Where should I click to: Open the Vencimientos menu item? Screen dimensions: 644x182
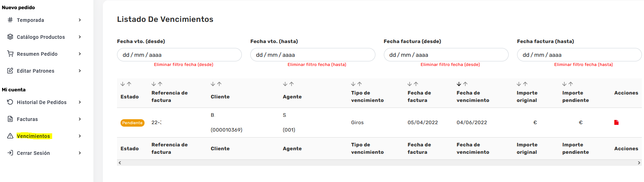click(x=33, y=136)
